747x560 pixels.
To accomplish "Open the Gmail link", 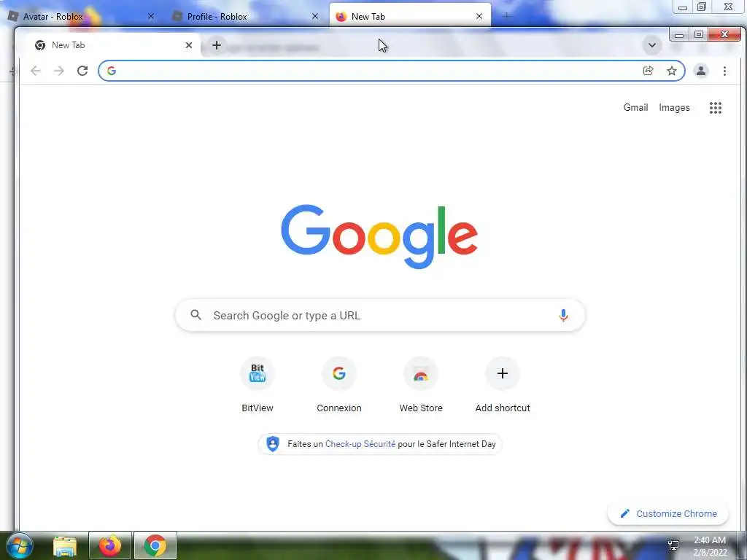I will [x=635, y=108].
